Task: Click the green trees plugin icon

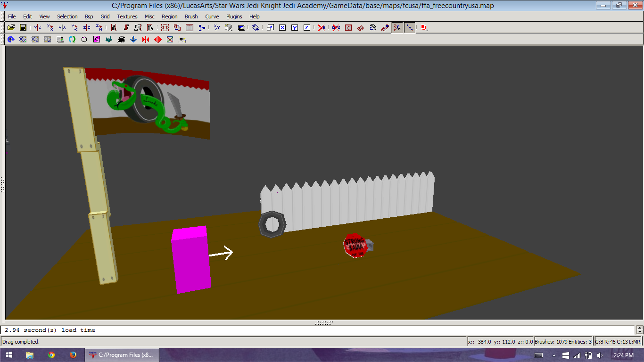Action: [109, 40]
